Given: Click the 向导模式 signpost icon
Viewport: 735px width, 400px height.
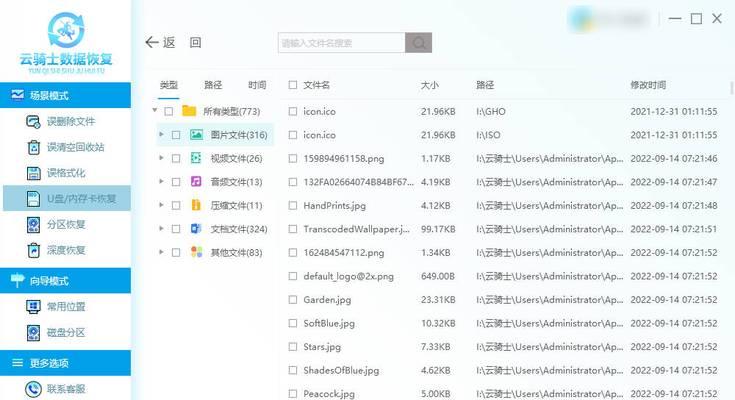Looking at the screenshot, I should [17, 280].
